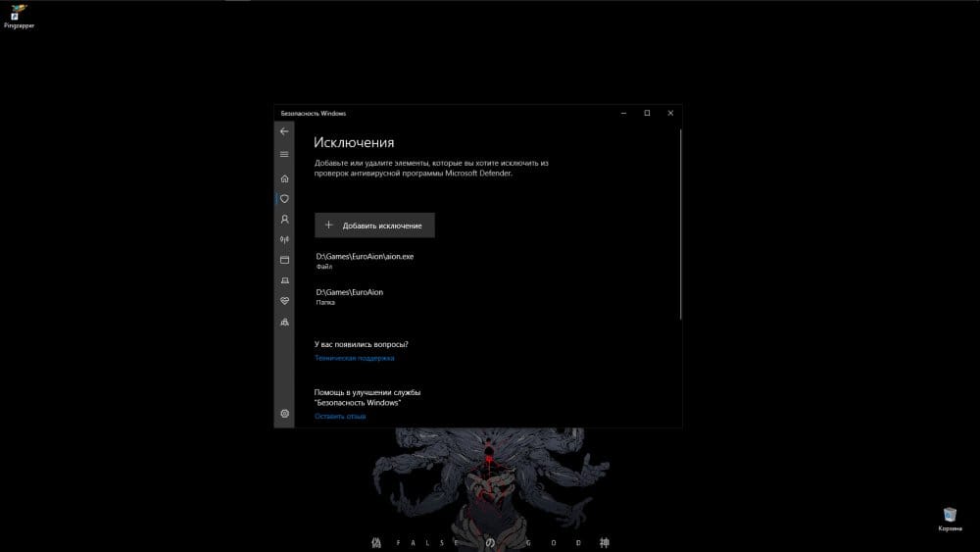
Task: Click the Оставить отзыв link
Action: coord(340,417)
